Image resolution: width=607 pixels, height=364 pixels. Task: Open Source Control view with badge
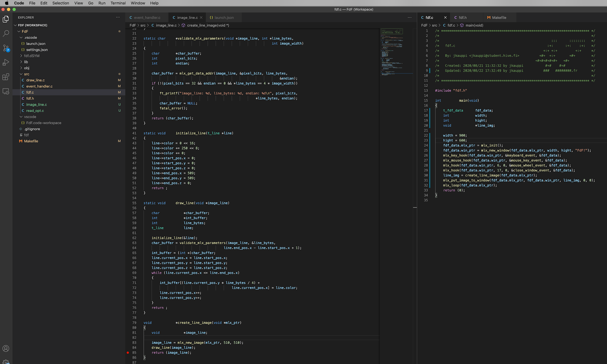pos(6,48)
